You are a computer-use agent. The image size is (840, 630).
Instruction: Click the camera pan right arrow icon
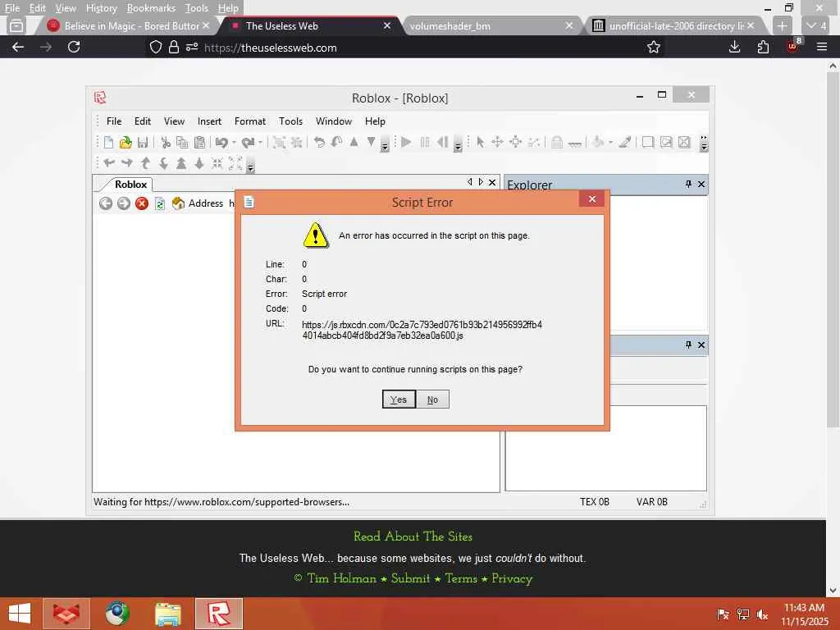point(127,163)
